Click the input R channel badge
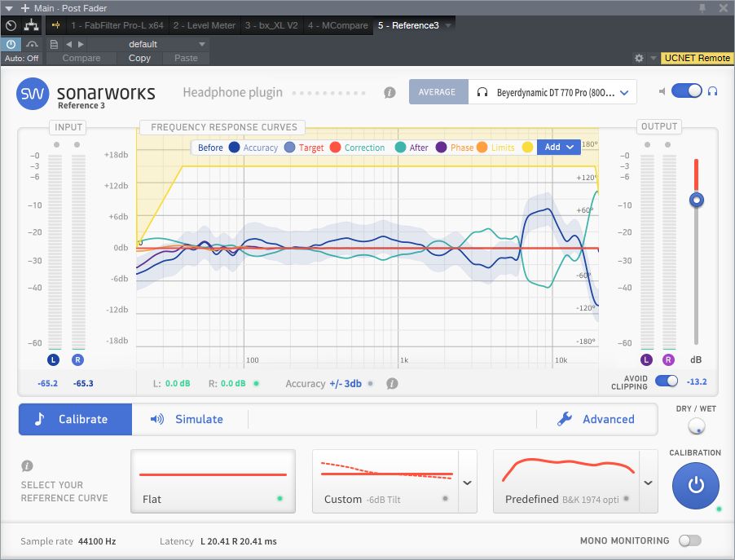This screenshot has height=560, width=735. pos(77,359)
